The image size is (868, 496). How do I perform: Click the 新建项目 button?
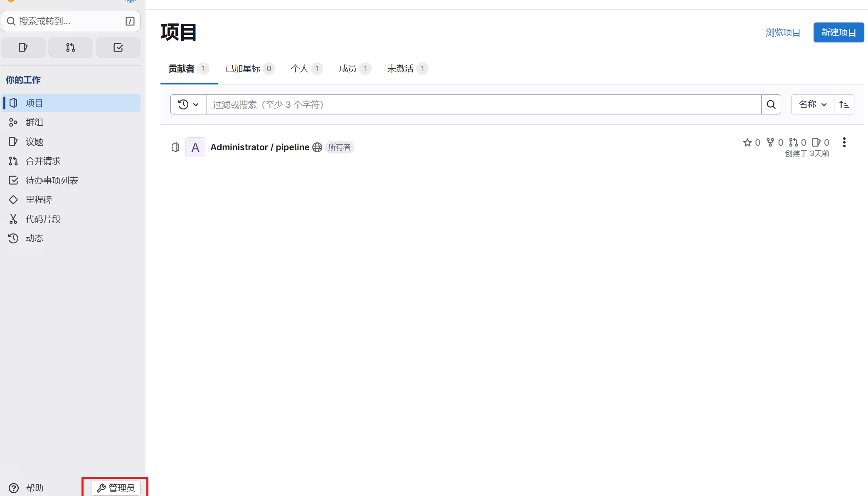tap(838, 32)
